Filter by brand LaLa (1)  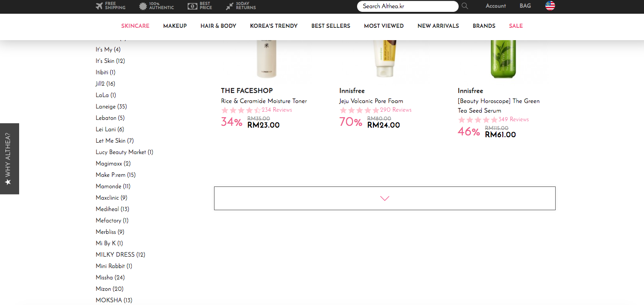click(106, 95)
